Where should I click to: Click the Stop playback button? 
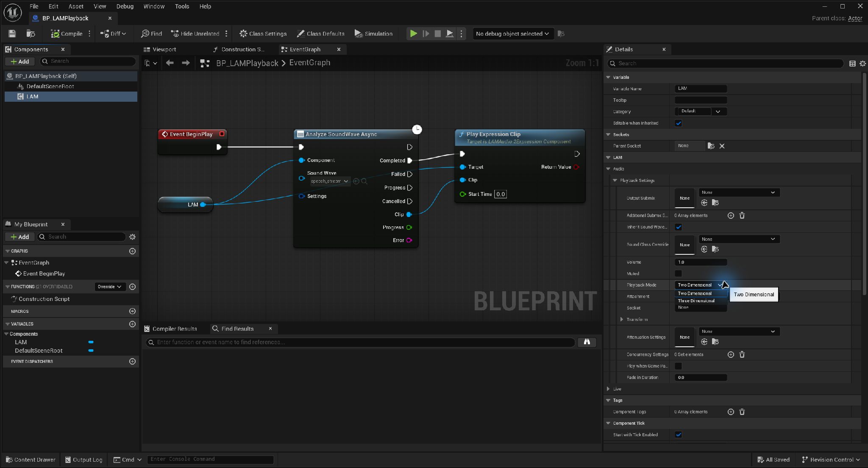click(438, 33)
